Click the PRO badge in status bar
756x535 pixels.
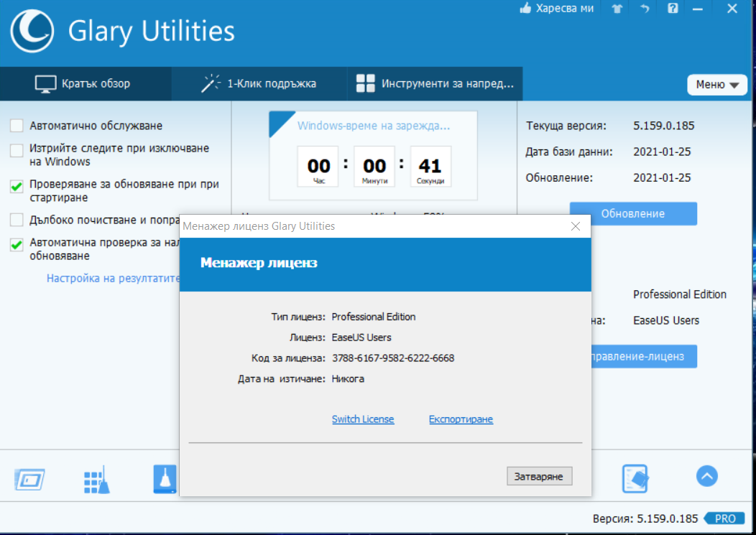724,518
